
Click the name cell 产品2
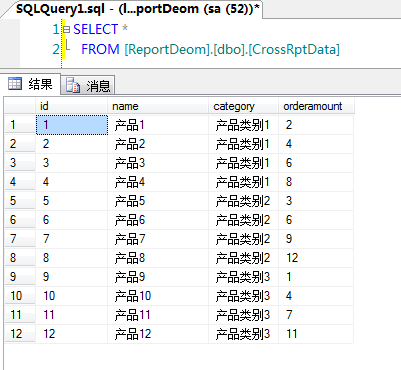(158, 144)
